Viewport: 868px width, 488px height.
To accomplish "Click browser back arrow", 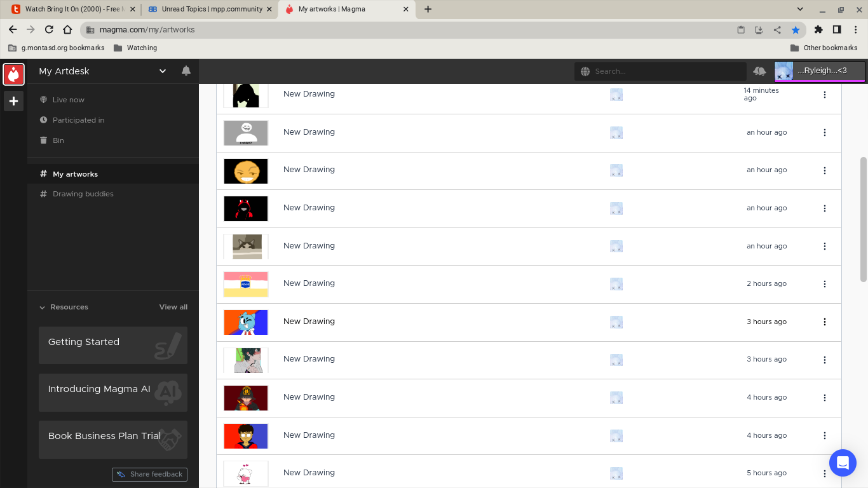I will pos(13,30).
